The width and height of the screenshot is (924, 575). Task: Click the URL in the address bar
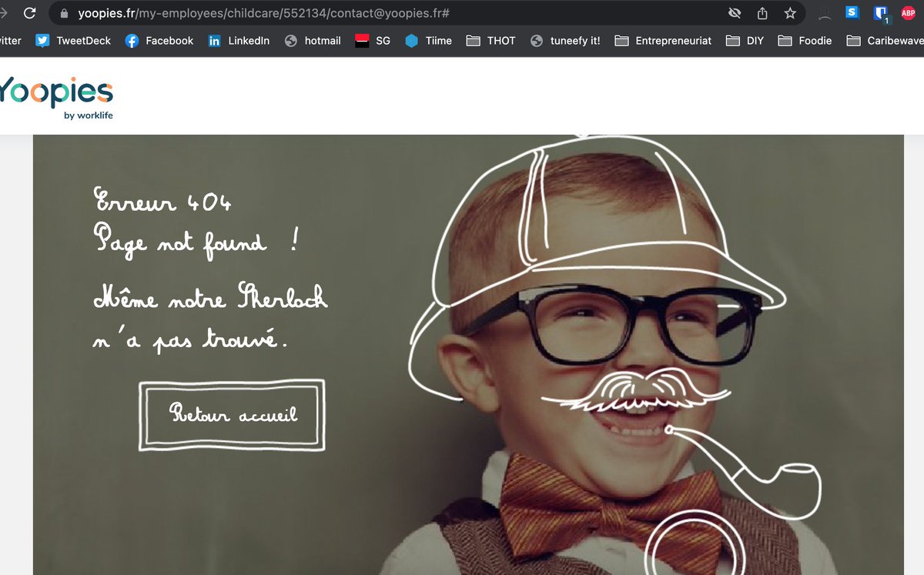click(x=264, y=14)
